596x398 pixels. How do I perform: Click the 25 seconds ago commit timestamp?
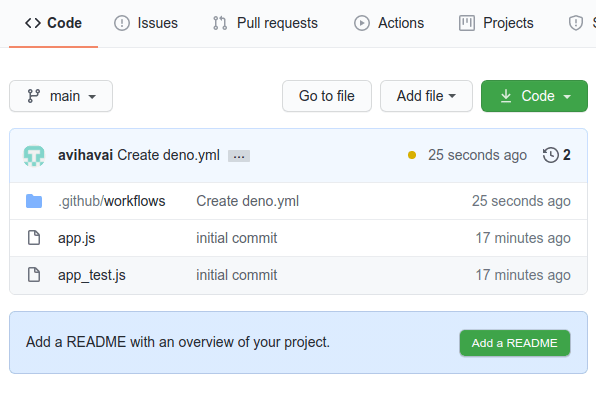(477, 155)
